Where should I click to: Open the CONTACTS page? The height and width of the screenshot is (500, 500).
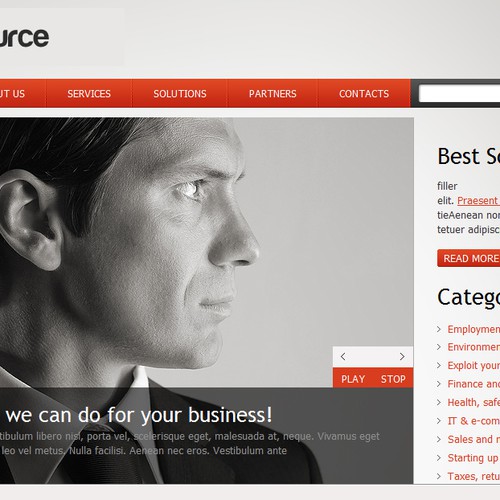[364, 94]
